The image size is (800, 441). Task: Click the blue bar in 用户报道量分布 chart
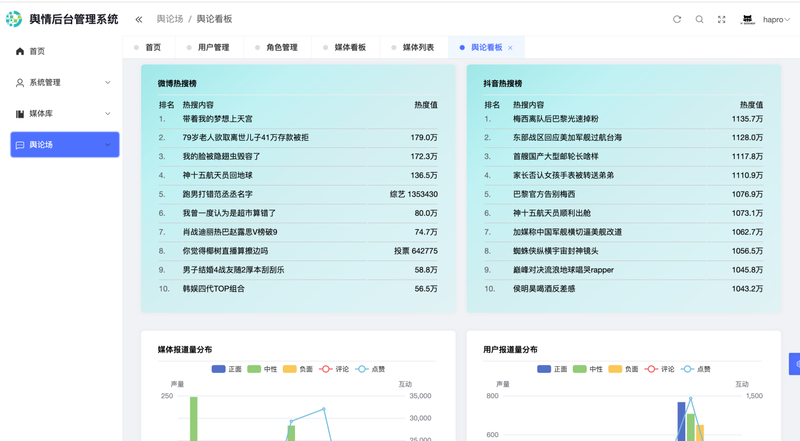(681, 422)
